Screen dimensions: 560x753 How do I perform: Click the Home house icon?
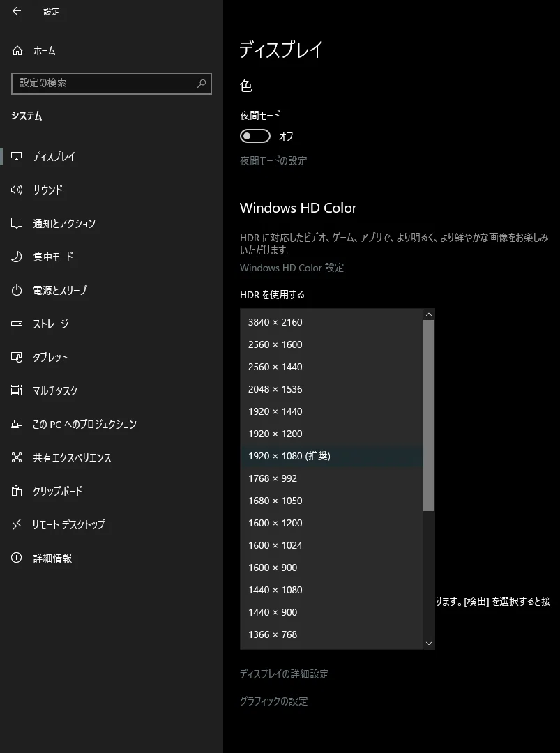(x=17, y=50)
